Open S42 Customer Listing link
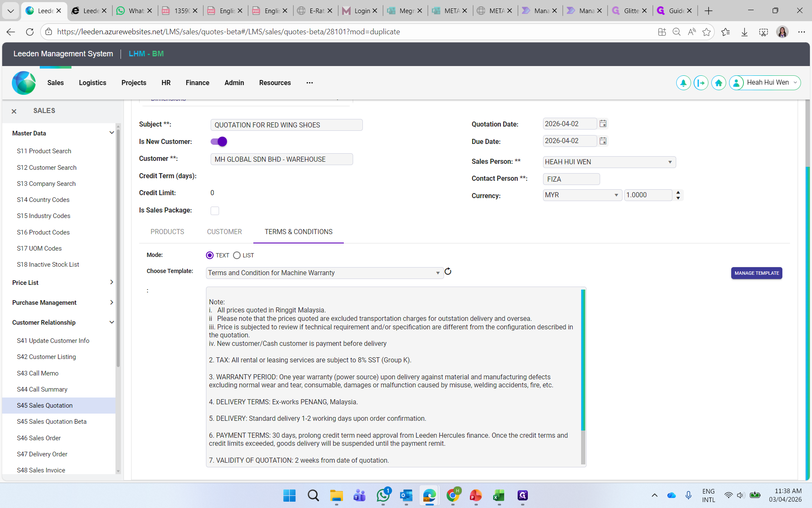 47,357
